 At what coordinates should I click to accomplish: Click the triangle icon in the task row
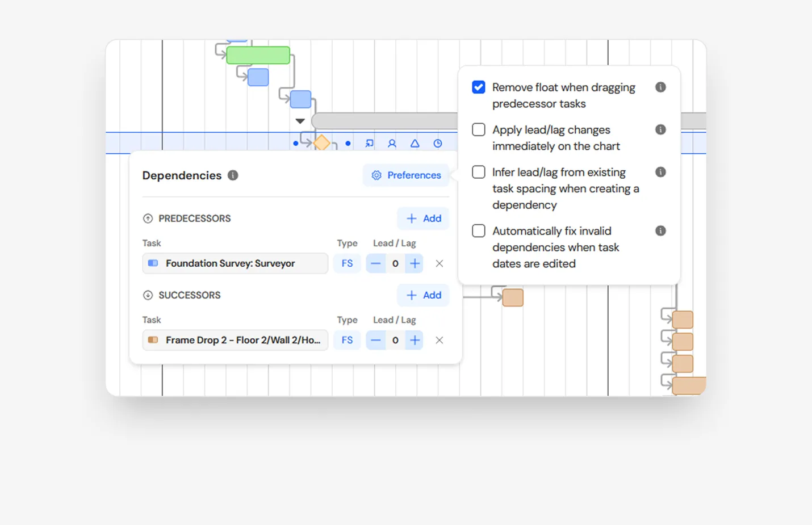tap(415, 144)
